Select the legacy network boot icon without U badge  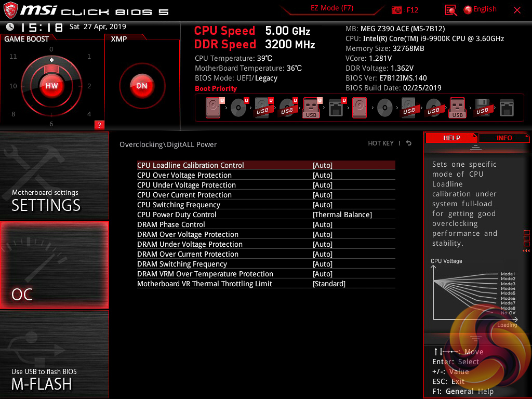coord(507,108)
